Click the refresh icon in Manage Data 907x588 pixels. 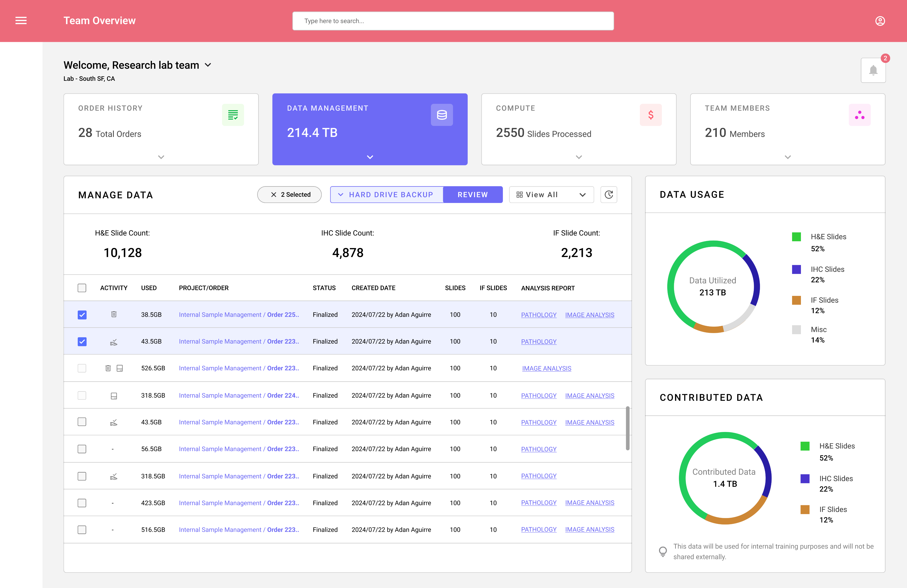(x=609, y=195)
